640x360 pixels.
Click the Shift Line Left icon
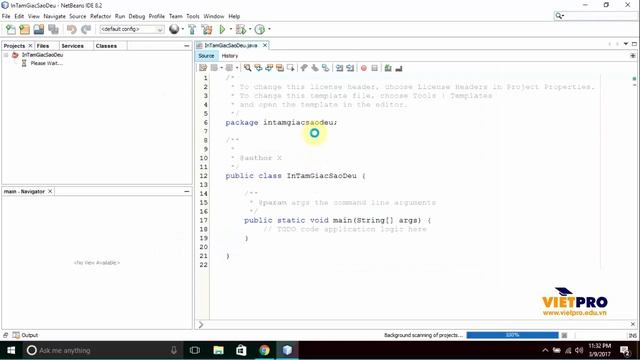(340, 68)
